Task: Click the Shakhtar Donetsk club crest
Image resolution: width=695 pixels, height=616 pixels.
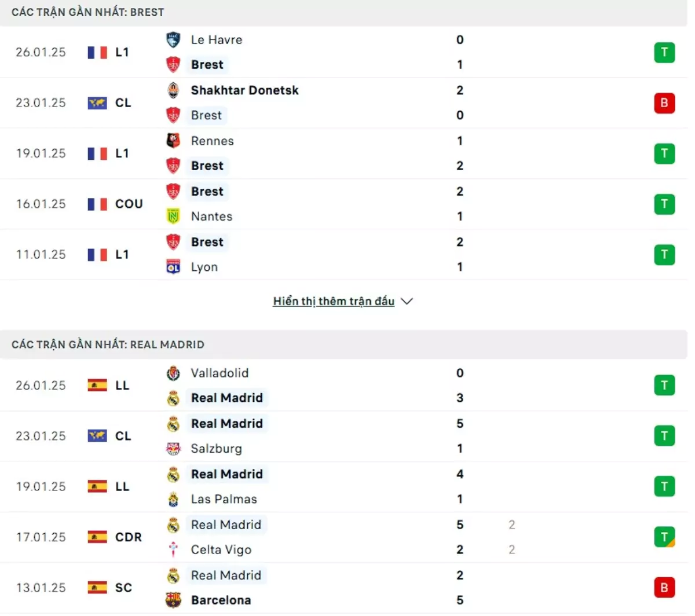Action: (173, 90)
